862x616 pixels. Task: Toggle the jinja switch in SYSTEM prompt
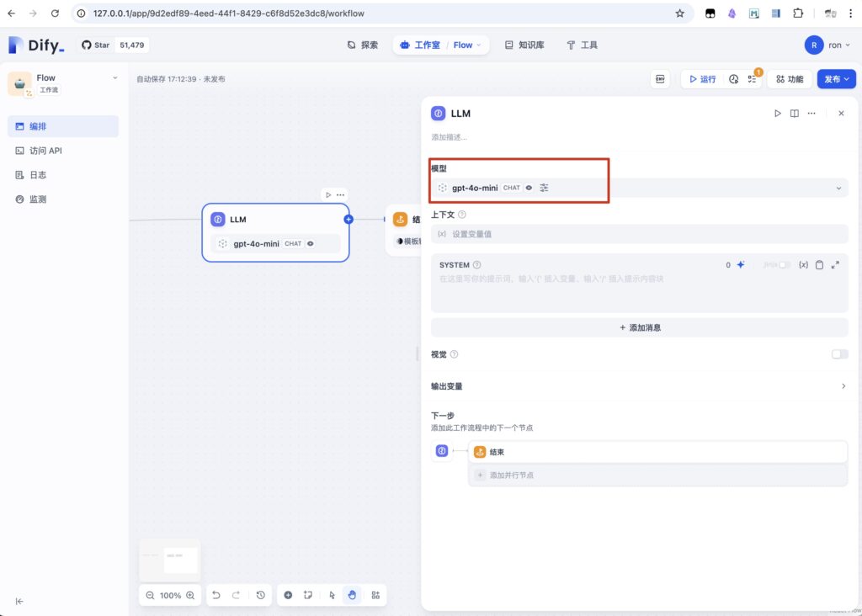[x=784, y=265]
